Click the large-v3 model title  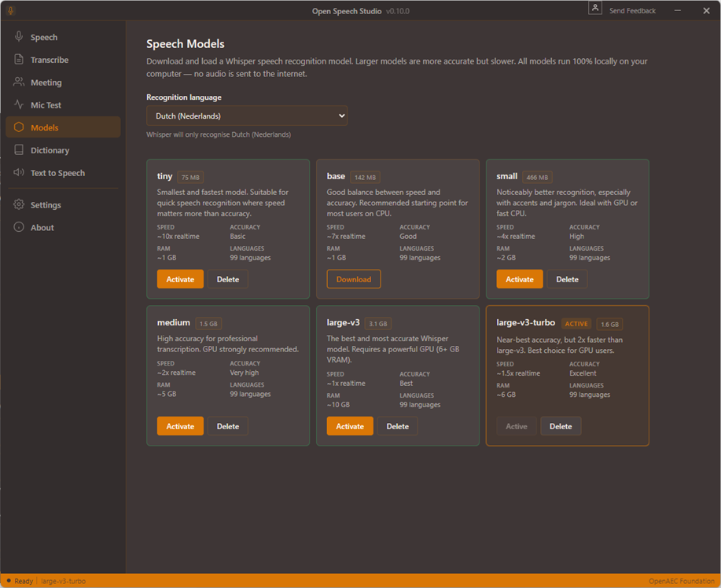pos(343,323)
